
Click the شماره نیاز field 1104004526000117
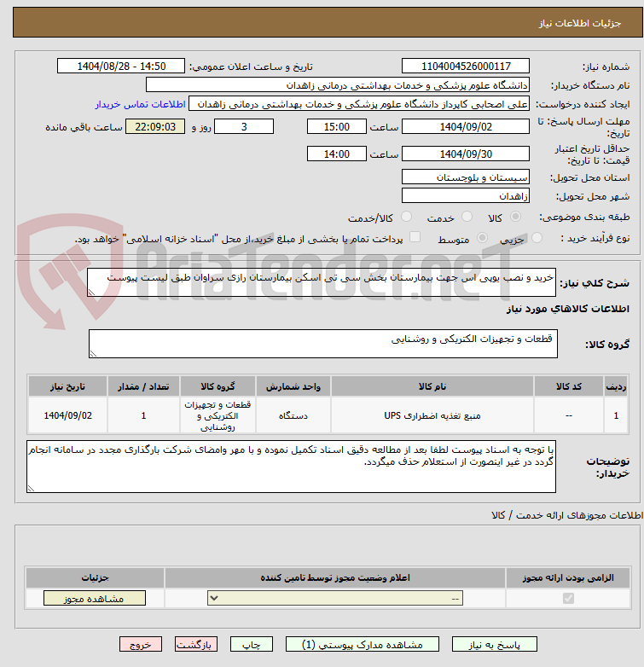(466, 66)
